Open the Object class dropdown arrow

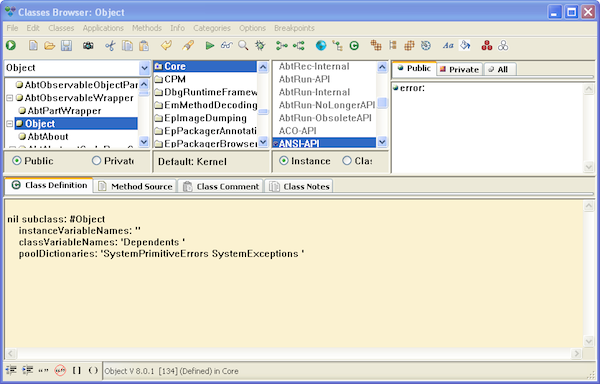144,68
